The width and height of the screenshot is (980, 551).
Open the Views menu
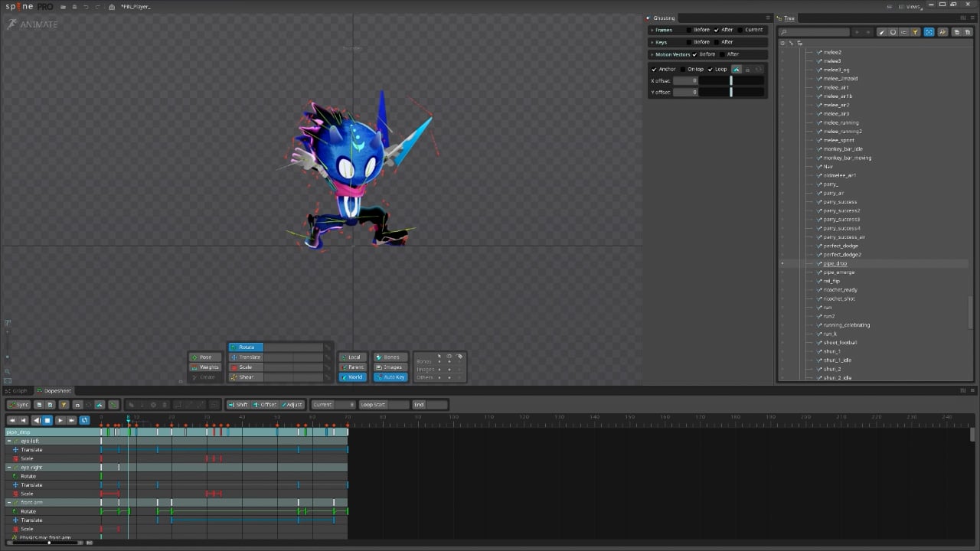911,7
